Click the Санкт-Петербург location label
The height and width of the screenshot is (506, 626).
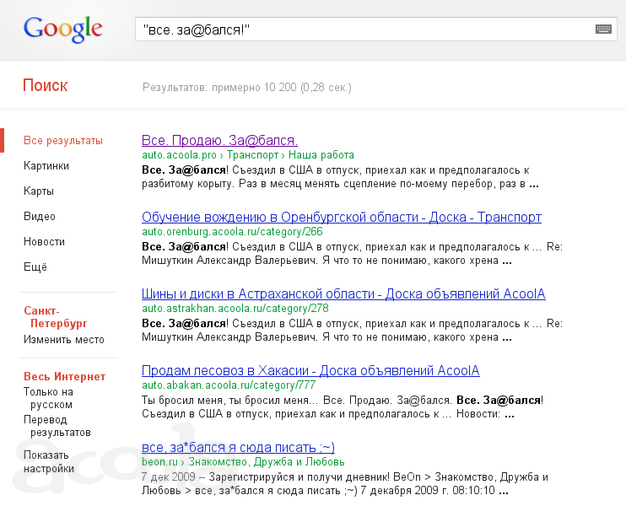[x=55, y=317]
